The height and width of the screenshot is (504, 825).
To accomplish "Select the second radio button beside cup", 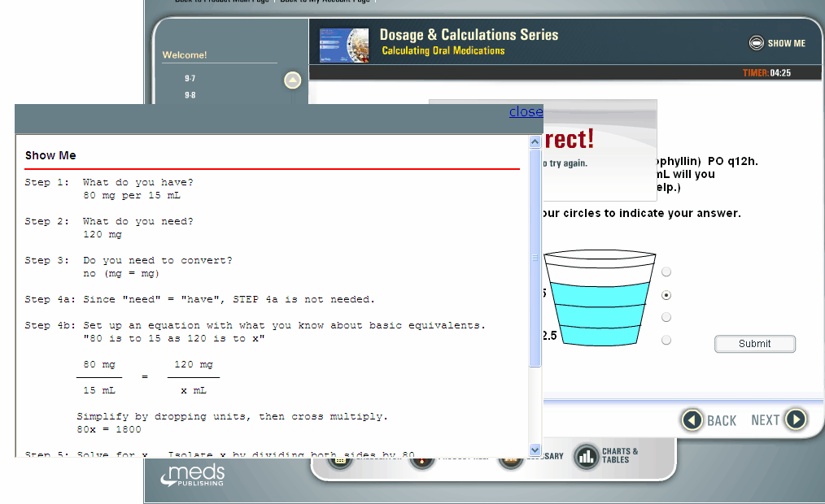I will 666,295.
